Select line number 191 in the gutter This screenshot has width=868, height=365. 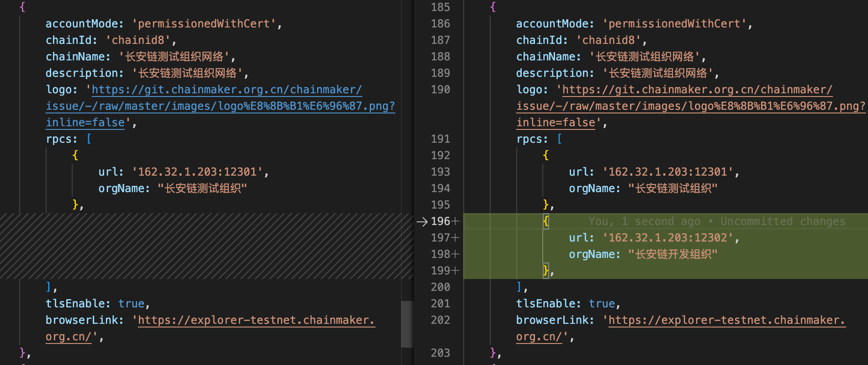pos(440,139)
